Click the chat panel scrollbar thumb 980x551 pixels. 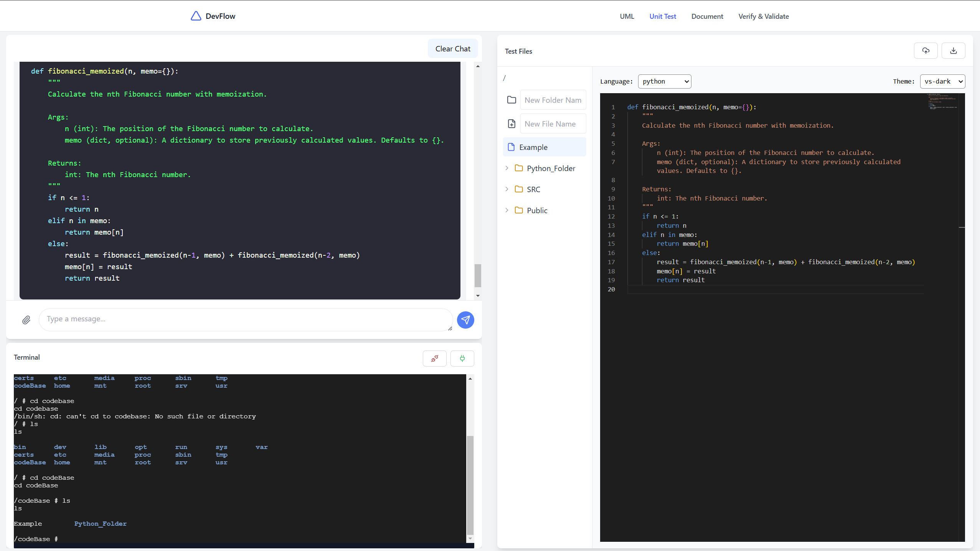tap(478, 275)
